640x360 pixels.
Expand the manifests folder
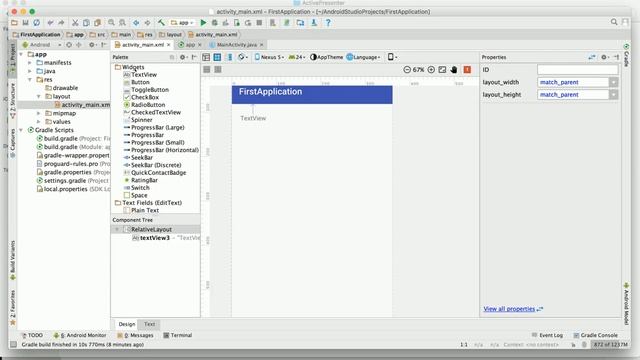point(30,63)
